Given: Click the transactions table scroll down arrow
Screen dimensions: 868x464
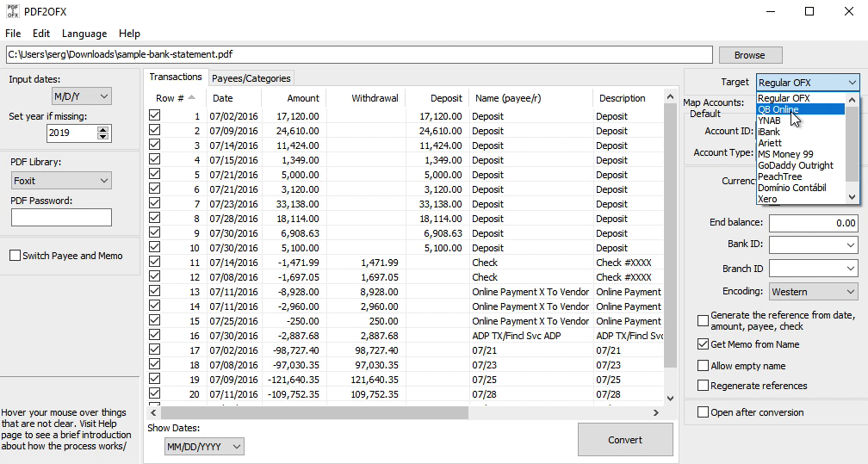Looking at the screenshot, I should pos(670,398).
